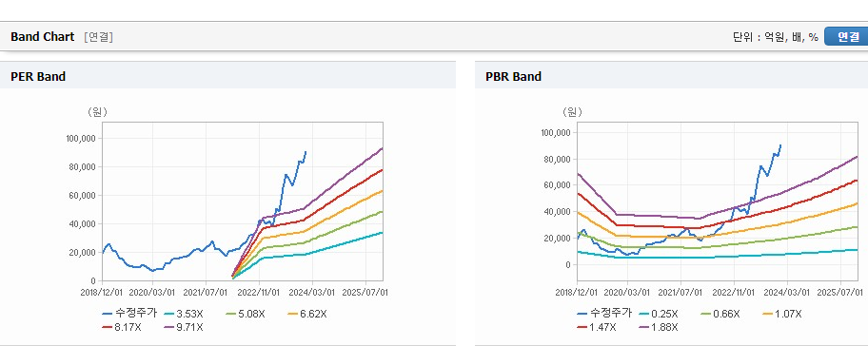Click the (원) unit label on PBR chart
The height and width of the screenshot is (346, 868).
(x=572, y=111)
